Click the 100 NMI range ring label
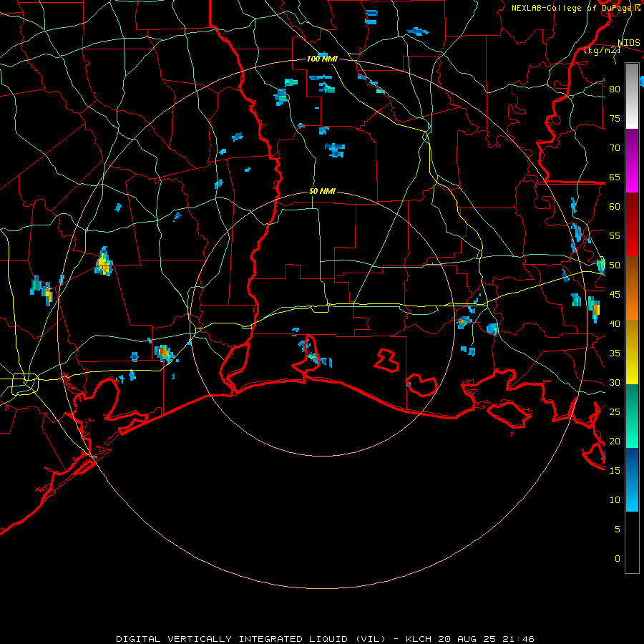644x644 pixels. [322, 59]
